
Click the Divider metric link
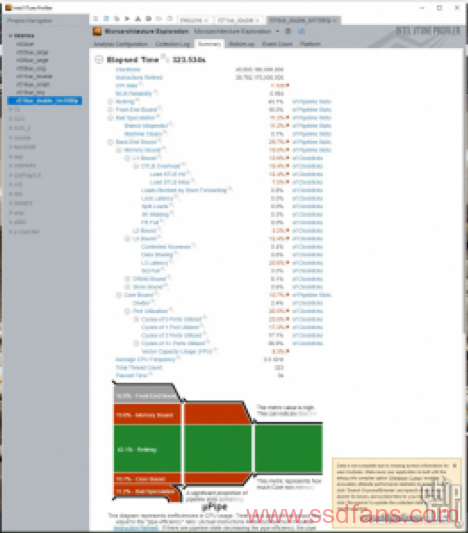click(x=141, y=303)
